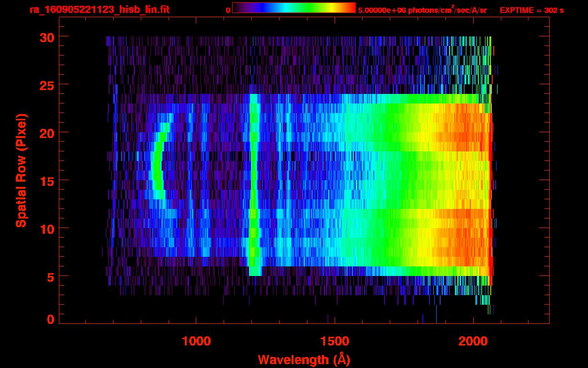This screenshot has height=368, width=588.
Task: Click the 5.00000e+06 photons/cm²/sec/Å/sr label
Action: tap(422, 10)
